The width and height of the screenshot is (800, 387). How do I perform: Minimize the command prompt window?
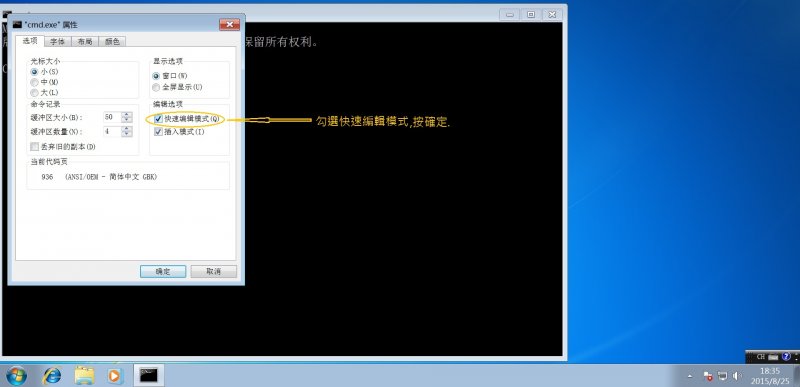click(x=510, y=15)
